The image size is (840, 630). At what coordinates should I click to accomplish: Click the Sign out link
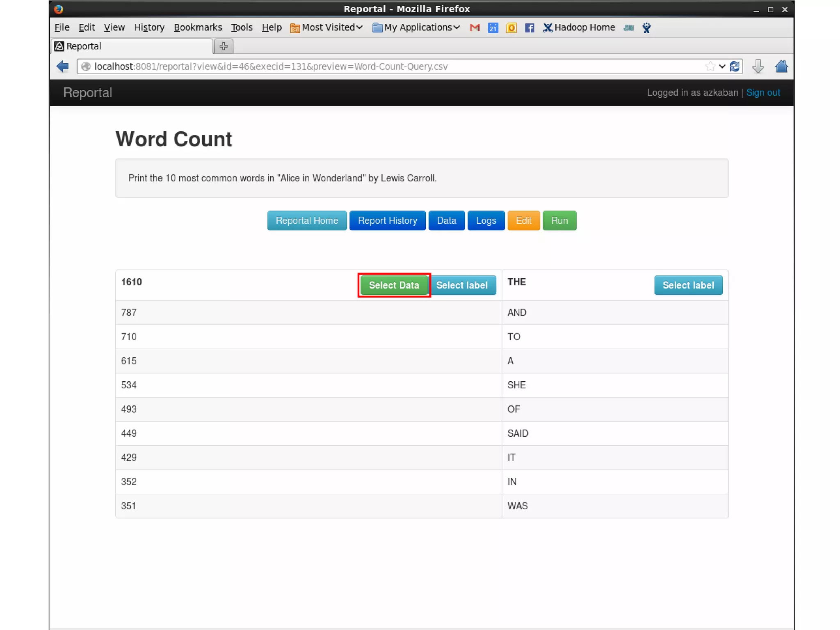[x=763, y=93]
